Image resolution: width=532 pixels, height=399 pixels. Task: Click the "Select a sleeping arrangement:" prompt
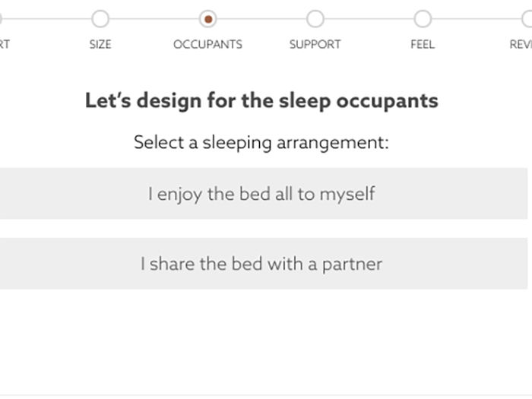(x=261, y=142)
